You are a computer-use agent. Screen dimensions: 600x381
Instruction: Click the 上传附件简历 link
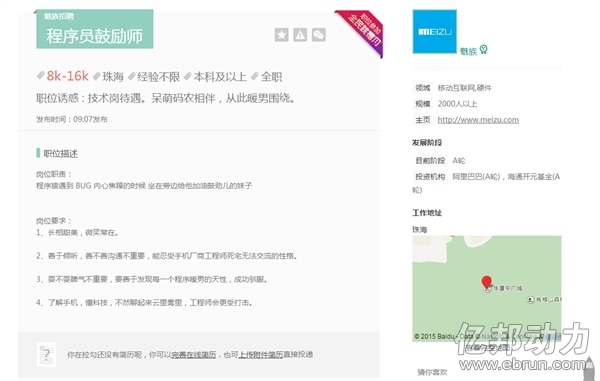pyautogui.click(x=260, y=355)
